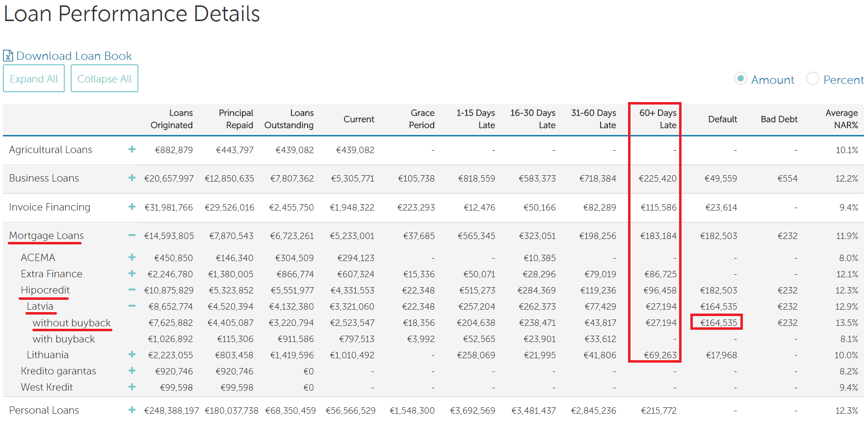Click the Expand All button
This screenshot has height=424, width=868.
(34, 79)
